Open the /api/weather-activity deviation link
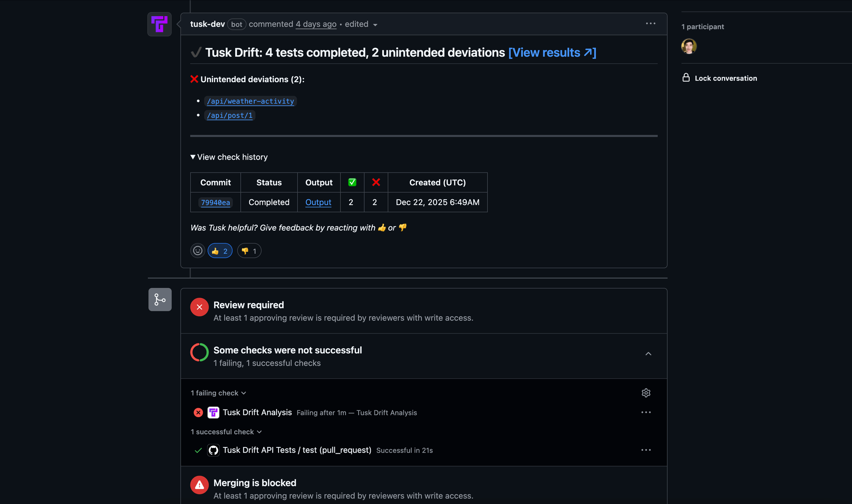852x504 pixels. pyautogui.click(x=250, y=101)
